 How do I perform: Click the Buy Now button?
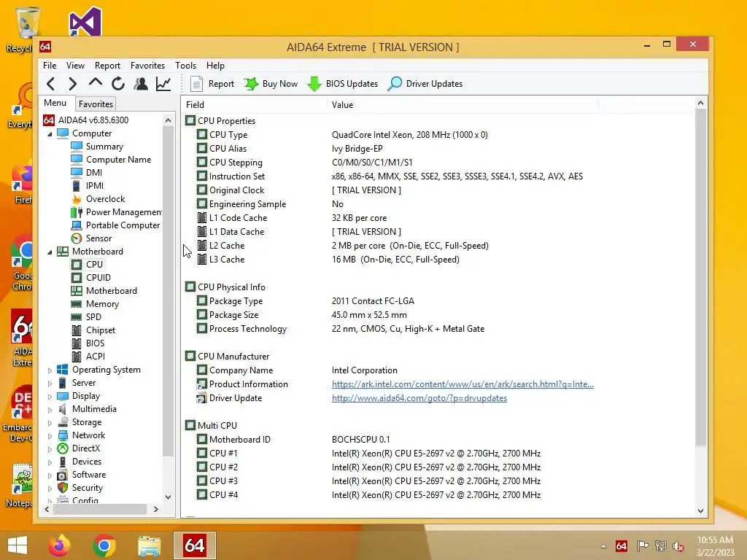point(271,84)
